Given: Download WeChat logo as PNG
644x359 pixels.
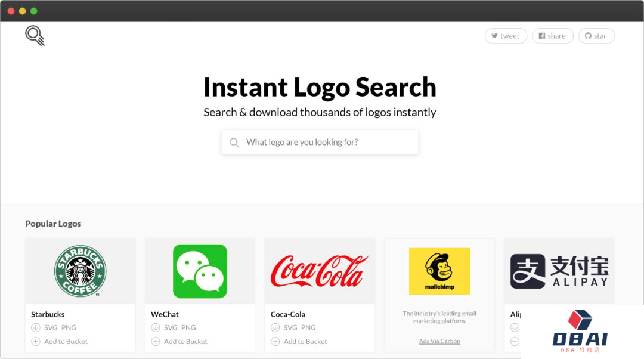Looking at the screenshot, I should [x=189, y=328].
